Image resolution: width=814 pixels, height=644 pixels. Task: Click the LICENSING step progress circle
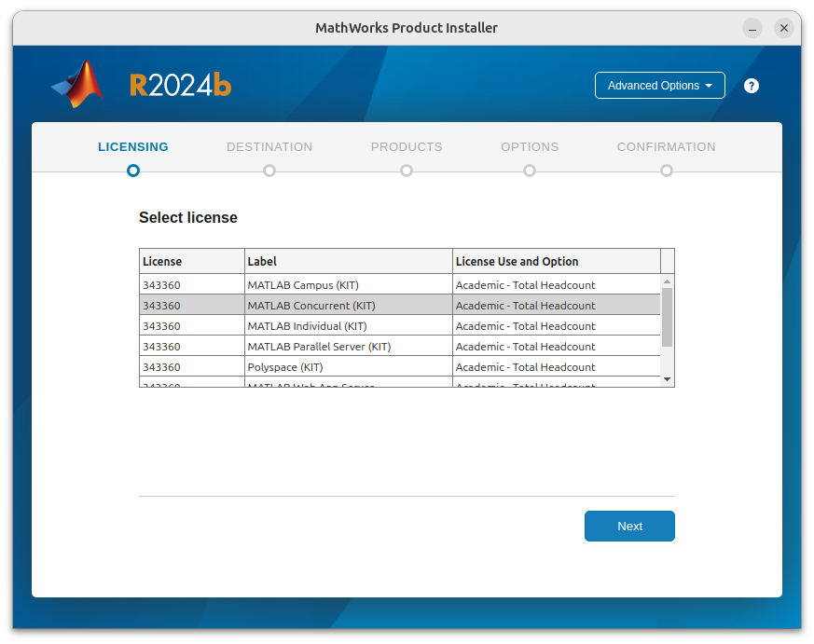[132, 171]
